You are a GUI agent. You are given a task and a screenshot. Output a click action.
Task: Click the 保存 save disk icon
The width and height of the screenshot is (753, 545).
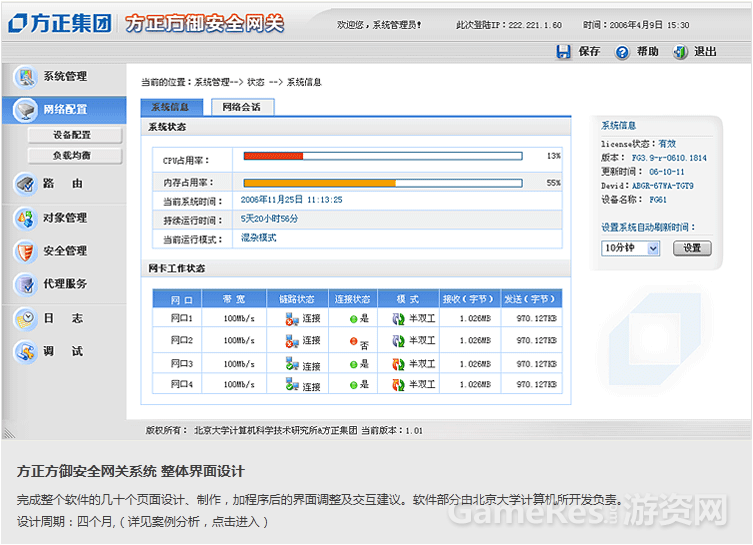click(x=563, y=51)
